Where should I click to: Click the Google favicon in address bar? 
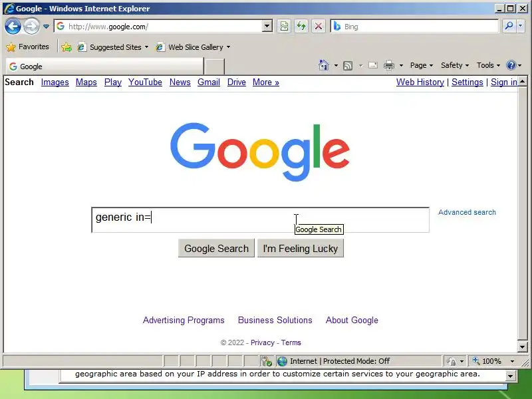[x=61, y=26]
